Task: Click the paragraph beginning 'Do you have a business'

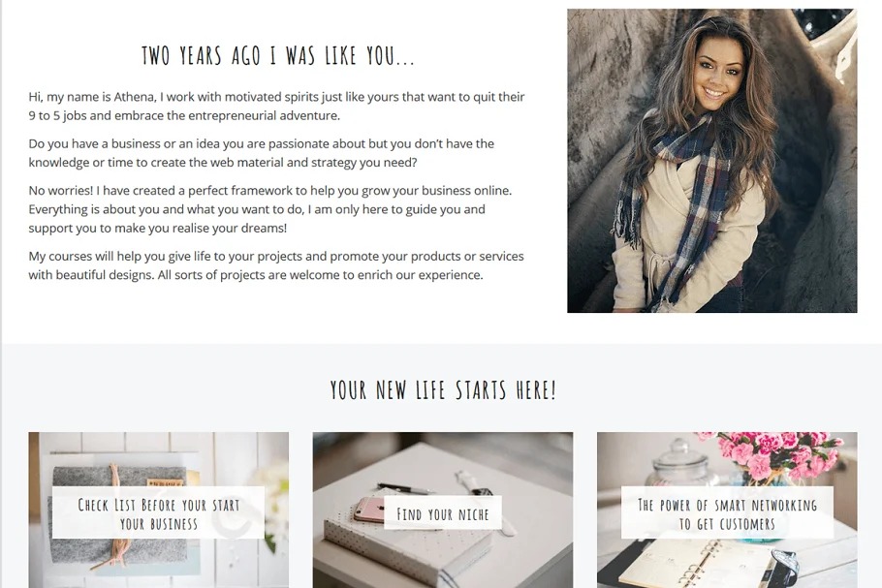Action: click(262, 153)
